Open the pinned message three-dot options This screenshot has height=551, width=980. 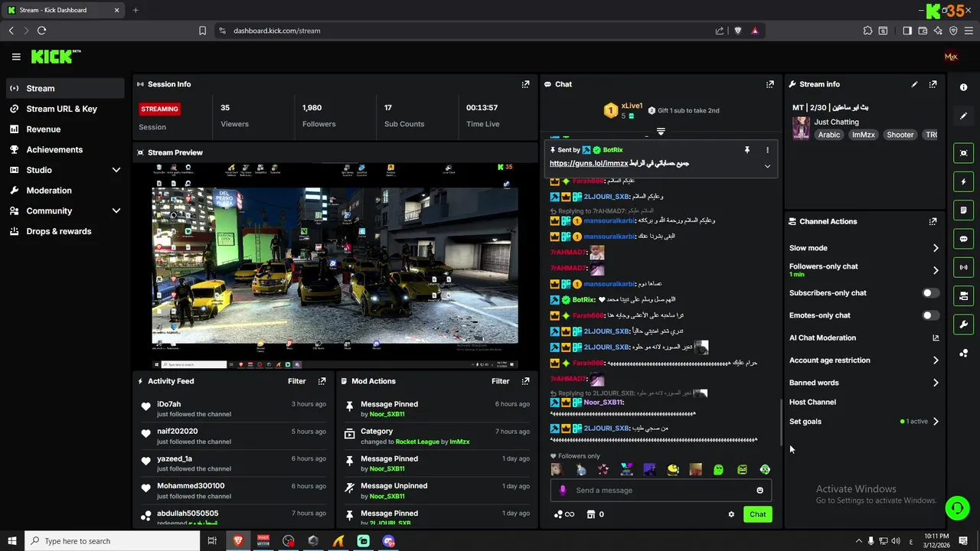[767, 150]
